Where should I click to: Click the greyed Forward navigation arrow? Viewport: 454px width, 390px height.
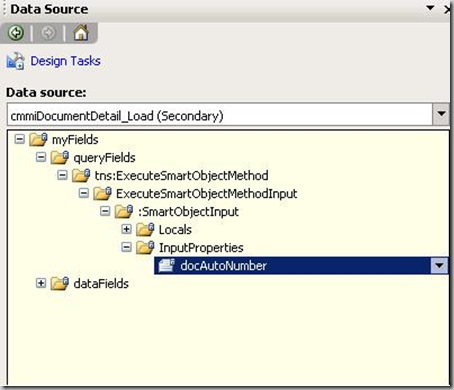[x=48, y=33]
